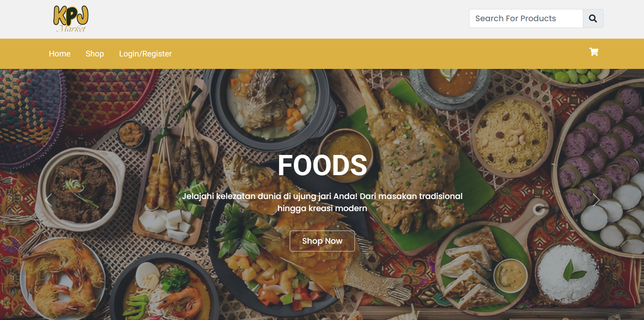Open the shopping cart icon

pyautogui.click(x=594, y=52)
